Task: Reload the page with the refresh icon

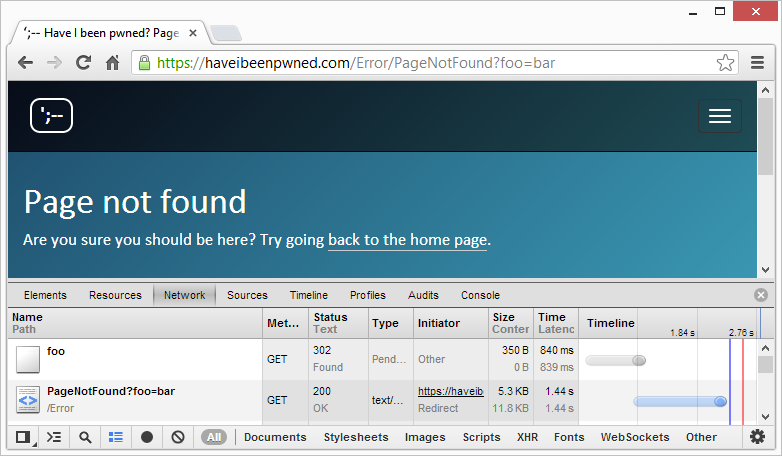Action: click(x=83, y=63)
